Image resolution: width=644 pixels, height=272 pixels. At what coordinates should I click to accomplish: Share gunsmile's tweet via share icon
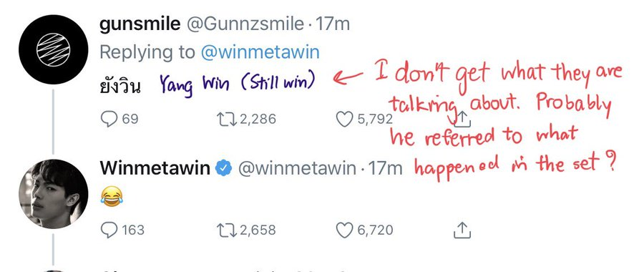(462, 119)
